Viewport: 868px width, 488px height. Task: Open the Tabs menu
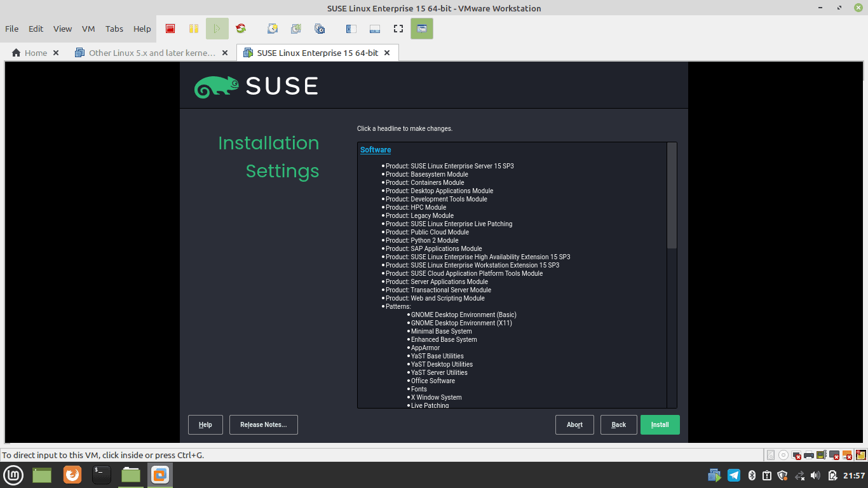pos(114,29)
